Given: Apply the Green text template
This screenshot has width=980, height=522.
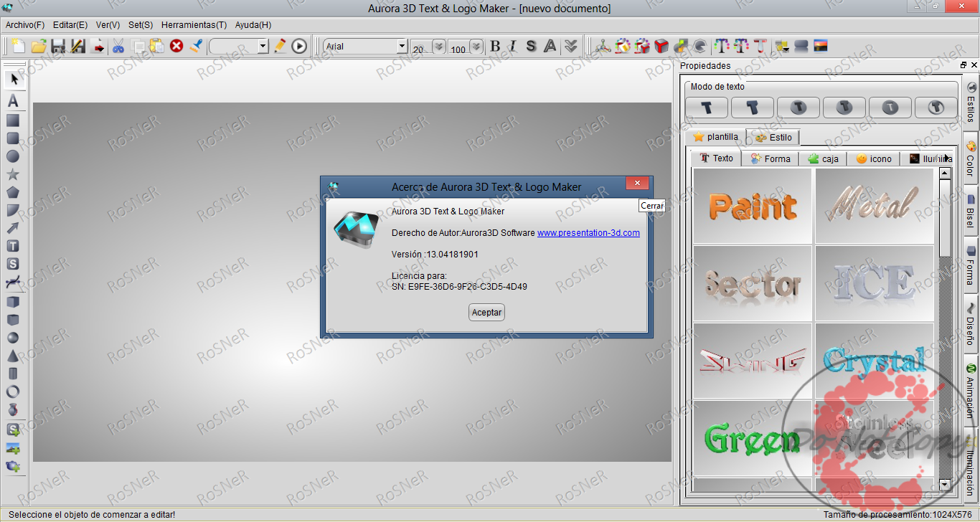Looking at the screenshot, I should (x=753, y=438).
